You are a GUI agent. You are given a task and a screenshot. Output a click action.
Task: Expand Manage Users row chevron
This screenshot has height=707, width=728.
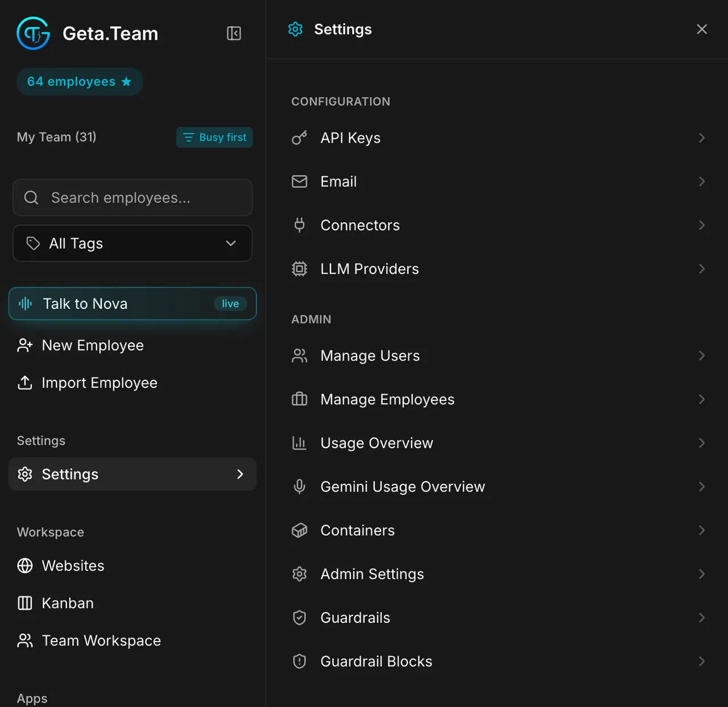(702, 355)
